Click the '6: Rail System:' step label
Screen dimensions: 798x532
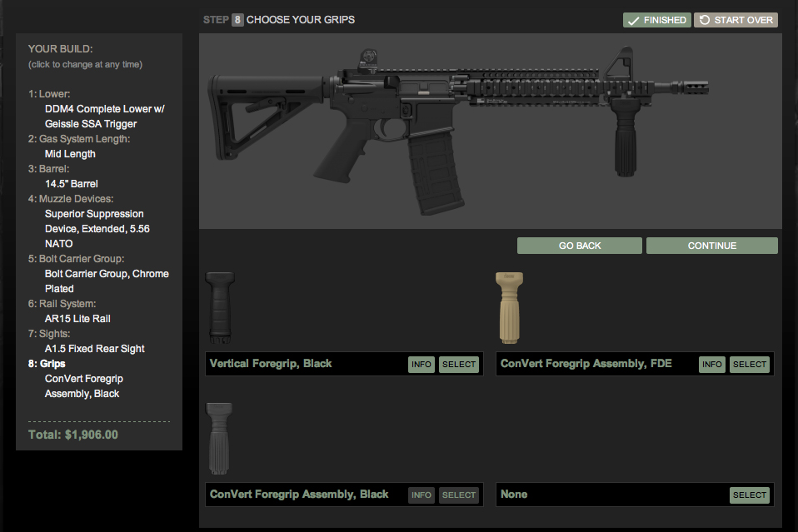[x=62, y=304]
